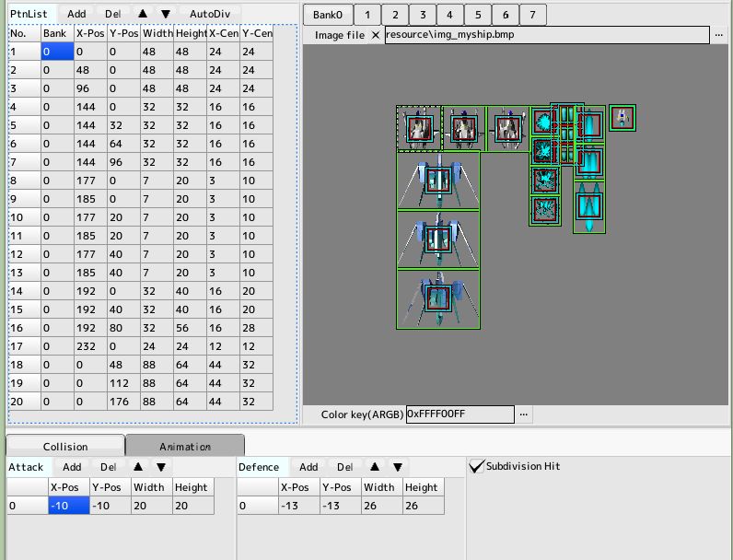
Task: Add a new Attack collision box
Action: coord(72,467)
